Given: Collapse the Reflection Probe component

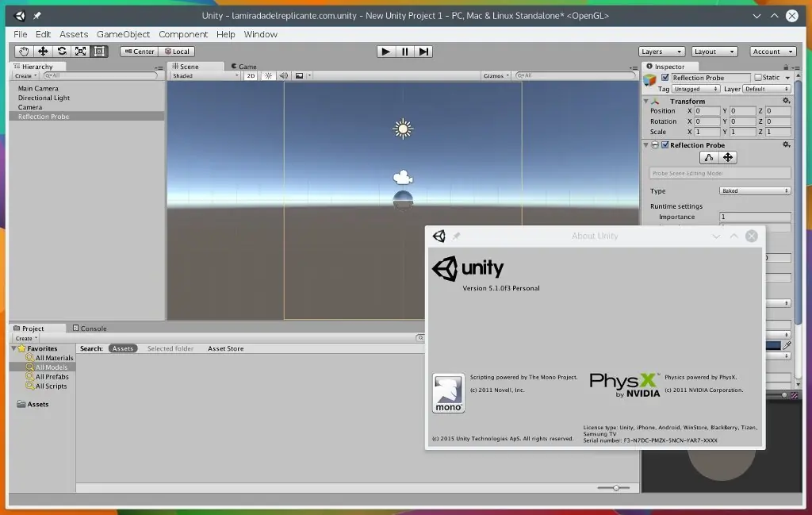Looking at the screenshot, I should coord(646,145).
